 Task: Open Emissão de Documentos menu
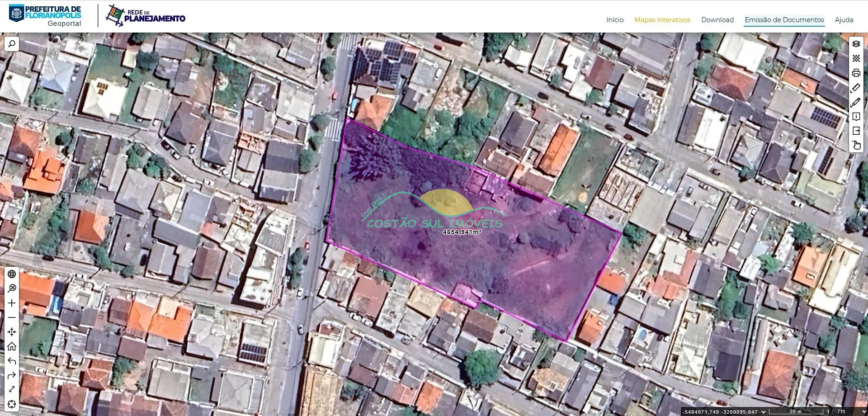784,20
